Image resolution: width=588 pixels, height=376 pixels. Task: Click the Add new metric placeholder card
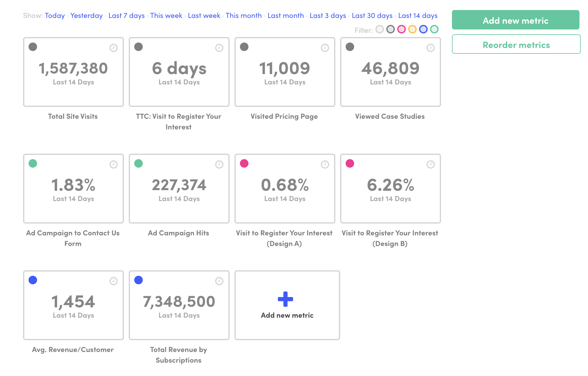coord(287,305)
